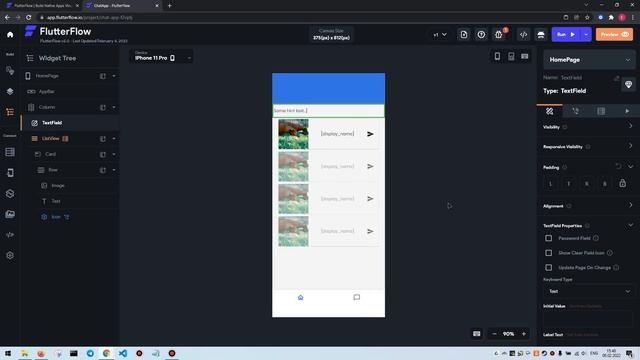The height and width of the screenshot is (360, 640).
Task: Switch to the Animations properties tab
Action: [x=627, y=111]
